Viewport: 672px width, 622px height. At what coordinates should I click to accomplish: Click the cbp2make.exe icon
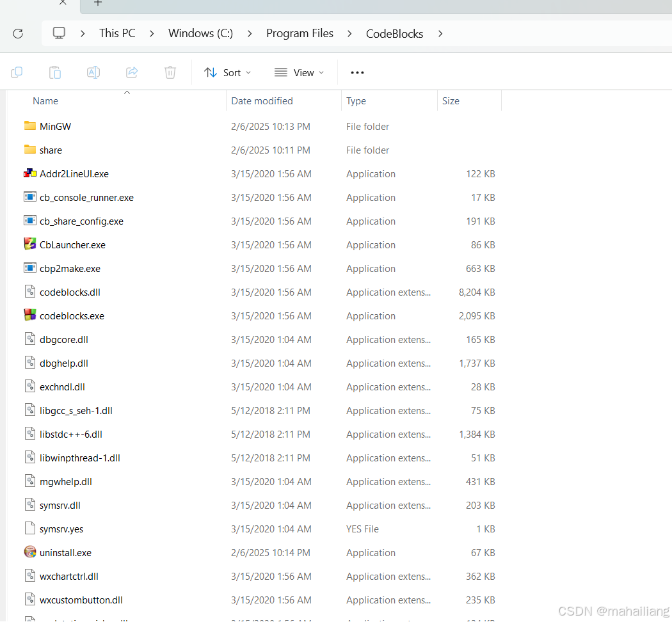pyautogui.click(x=30, y=268)
